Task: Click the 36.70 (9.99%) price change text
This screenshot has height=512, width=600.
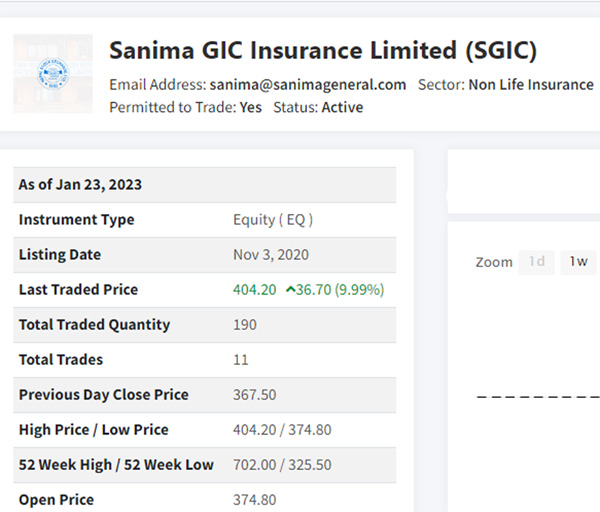Action: click(341, 290)
